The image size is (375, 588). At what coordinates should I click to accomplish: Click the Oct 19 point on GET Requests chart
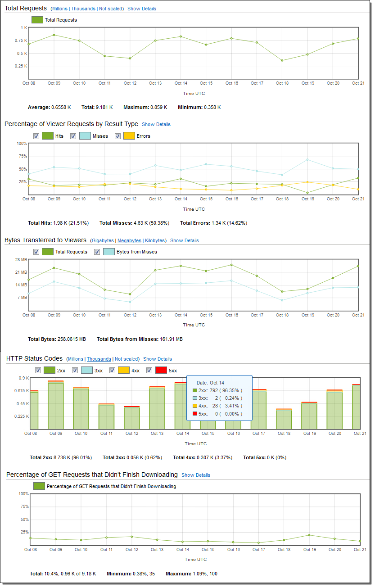pos(309,535)
